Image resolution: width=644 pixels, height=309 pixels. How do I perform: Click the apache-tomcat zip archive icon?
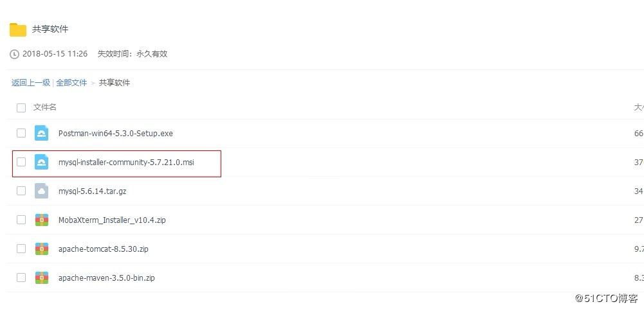(42, 249)
